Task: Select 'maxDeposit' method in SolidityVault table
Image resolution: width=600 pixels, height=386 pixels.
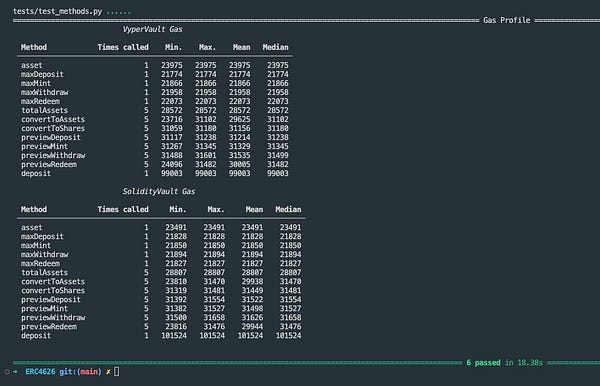Action: tap(42, 236)
